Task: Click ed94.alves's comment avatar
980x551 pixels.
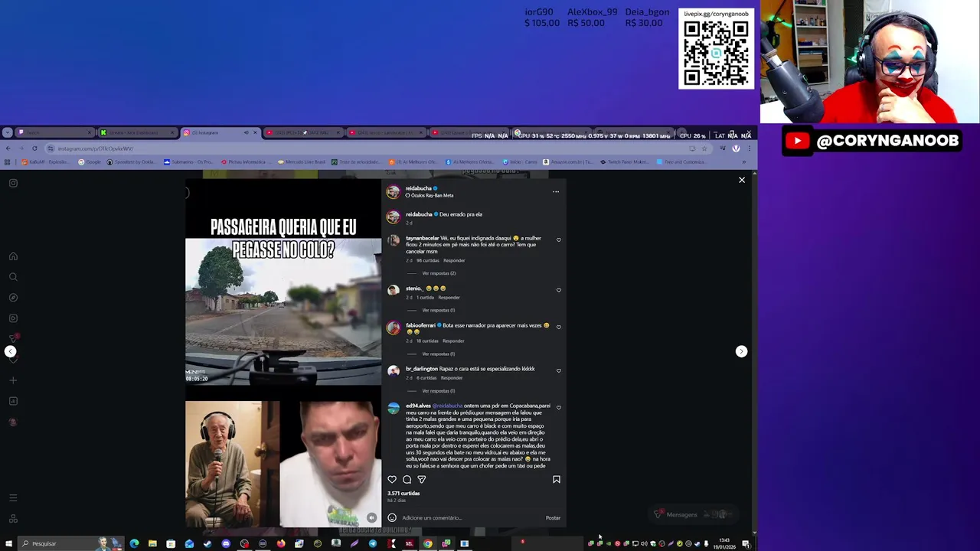Action: 394,409
